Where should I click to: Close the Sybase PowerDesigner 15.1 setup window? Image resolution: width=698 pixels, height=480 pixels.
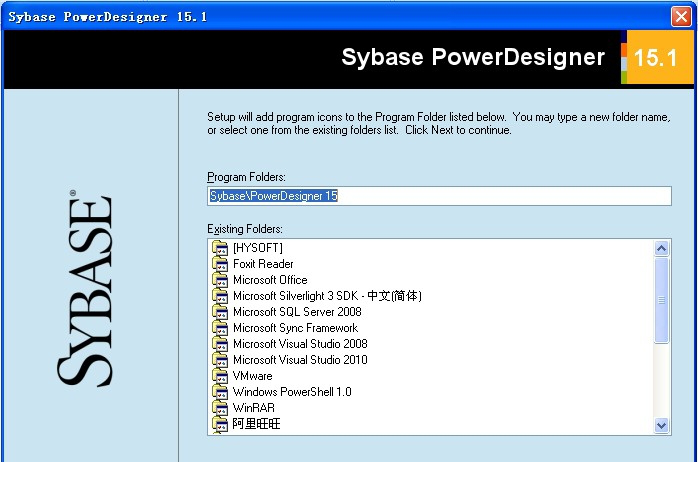681,17
